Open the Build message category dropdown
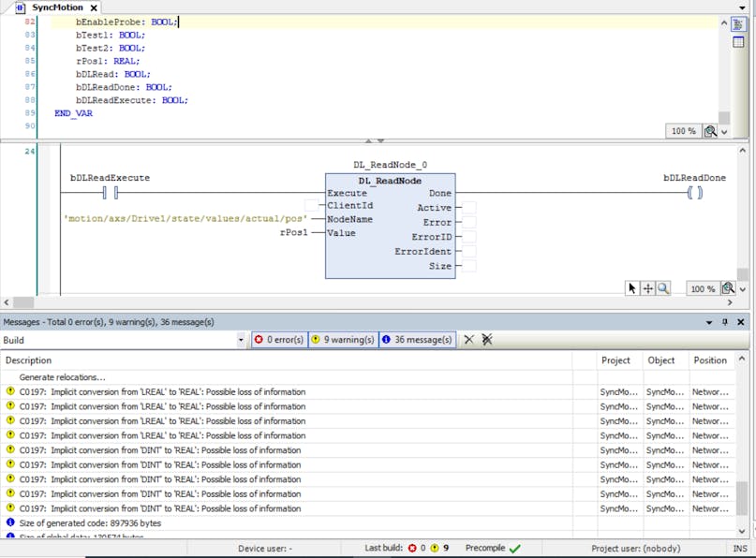The height and width of the screenshot is (558, 756). pos(241,341)
